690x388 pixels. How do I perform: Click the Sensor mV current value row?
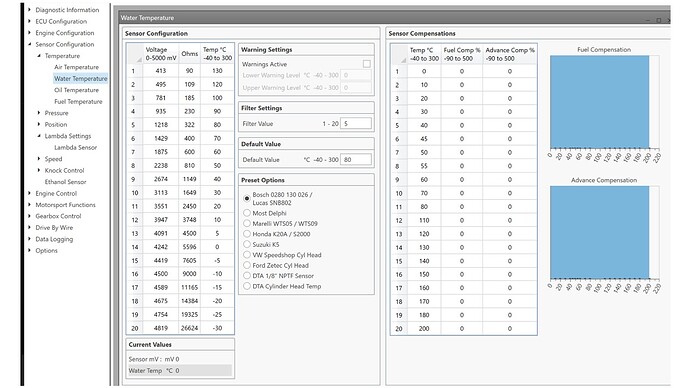tap(180, 359)
